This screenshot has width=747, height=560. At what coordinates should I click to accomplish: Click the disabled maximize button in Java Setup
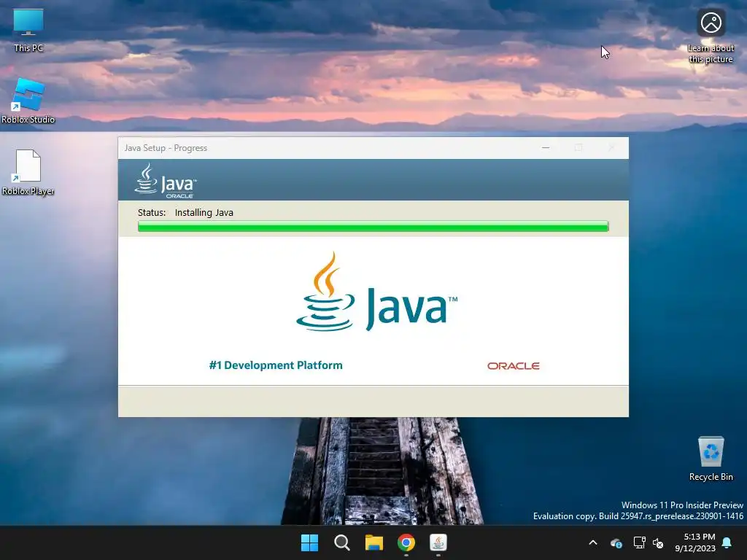point(578,148)
